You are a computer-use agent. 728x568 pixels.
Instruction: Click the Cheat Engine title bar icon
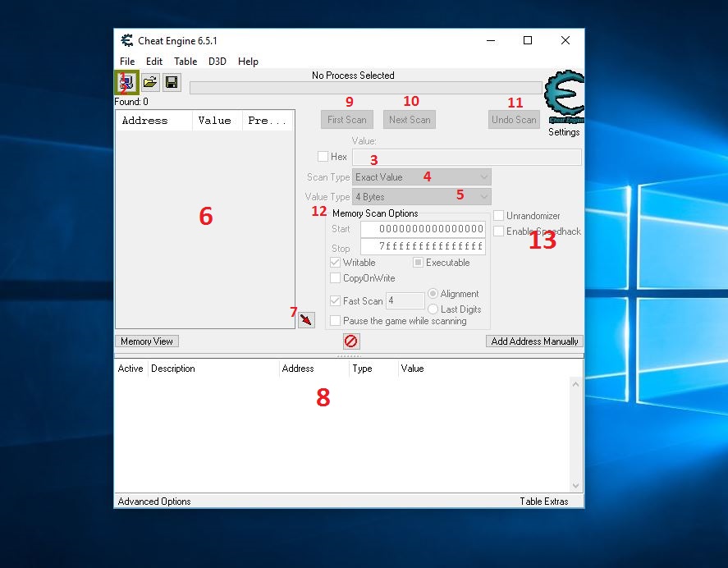pos(126,40)
